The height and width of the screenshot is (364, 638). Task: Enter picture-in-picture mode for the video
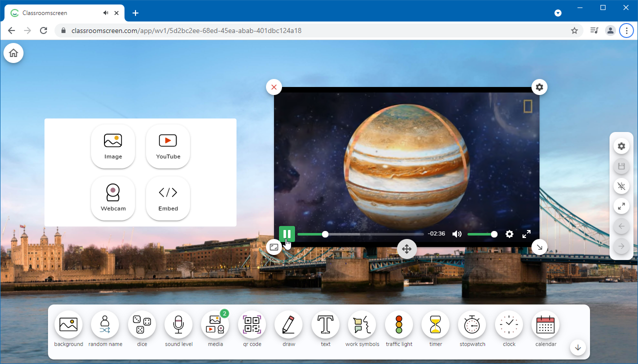click(x=273, y=246)
